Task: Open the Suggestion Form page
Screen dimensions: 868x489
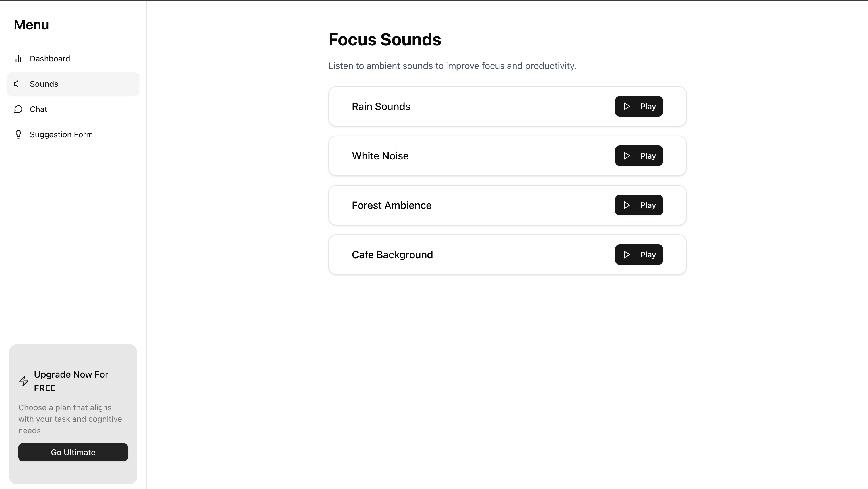Action: [x=61, y=134]
